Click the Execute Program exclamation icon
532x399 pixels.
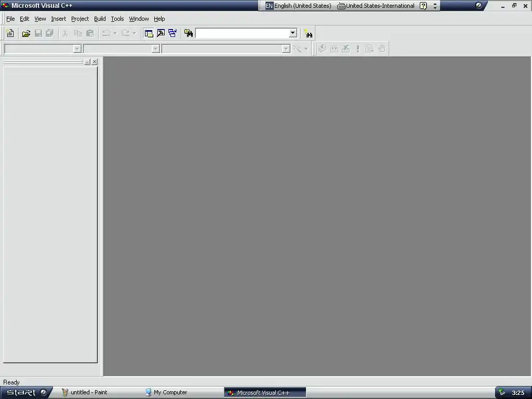(x=357, y=48)
